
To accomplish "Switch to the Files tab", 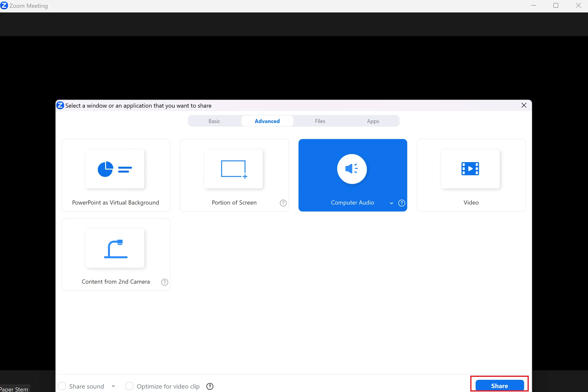I will pos(320,121).
